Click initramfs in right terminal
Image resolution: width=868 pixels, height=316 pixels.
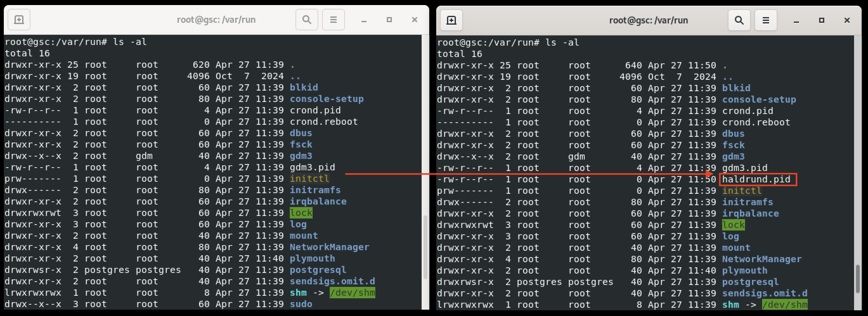click(747, 202)
